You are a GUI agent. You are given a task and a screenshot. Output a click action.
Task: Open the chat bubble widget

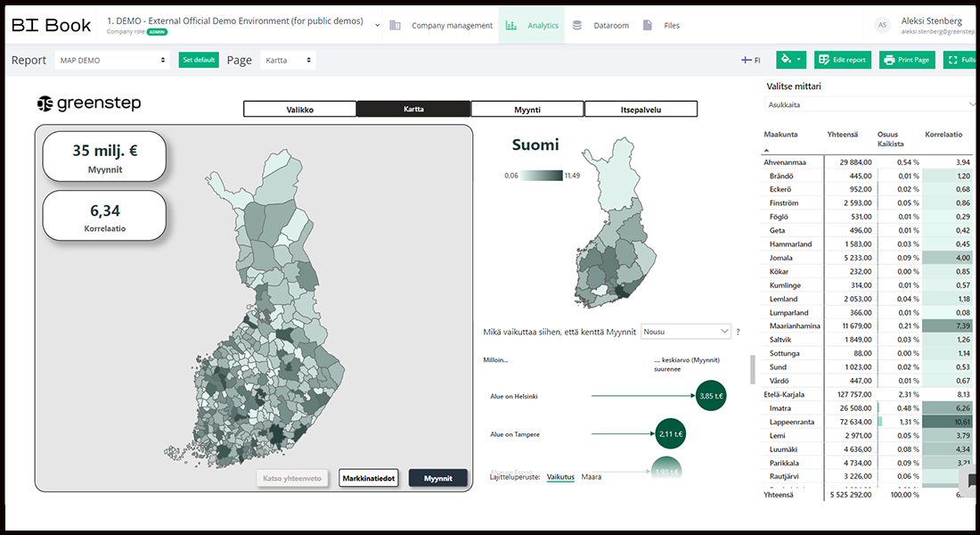(970, 480)
